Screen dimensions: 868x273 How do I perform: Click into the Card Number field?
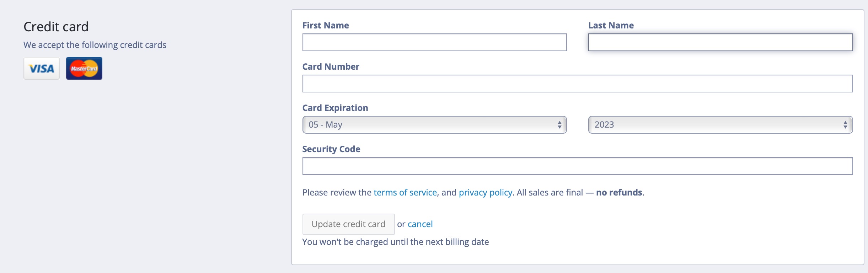pos(577,84)
